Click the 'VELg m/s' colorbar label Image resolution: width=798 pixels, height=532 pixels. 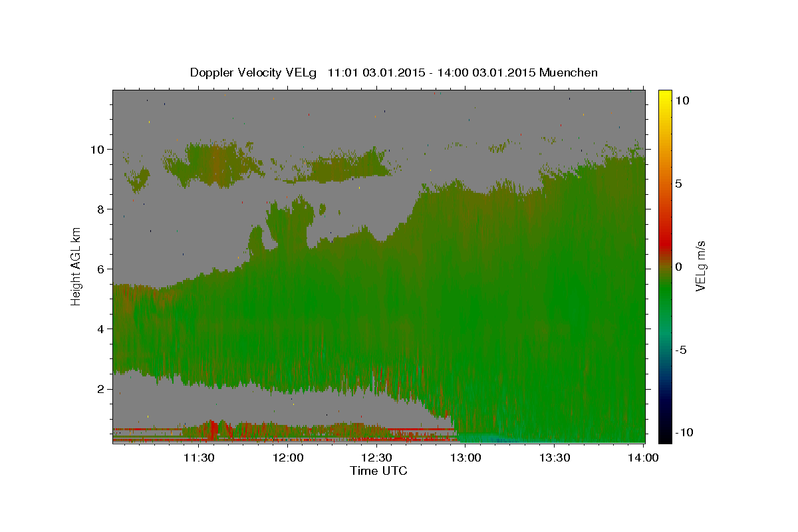pos(700,265)
